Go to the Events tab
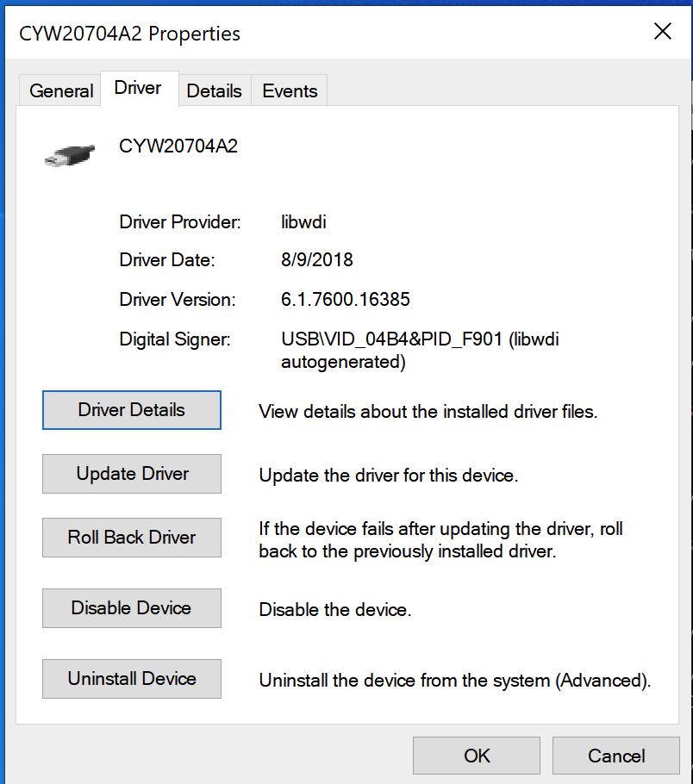 [290, 91]
